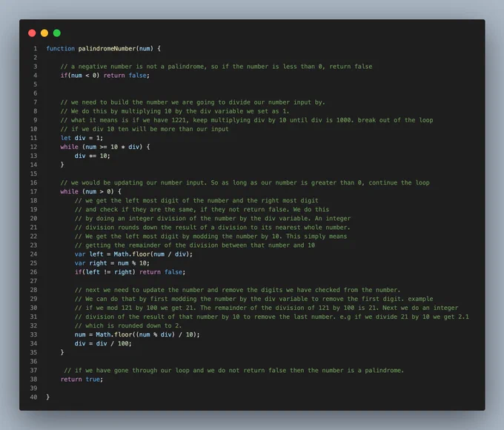Click comment 'and check if they are the same'
Viewport: 504px width, 430px height.
202,210
